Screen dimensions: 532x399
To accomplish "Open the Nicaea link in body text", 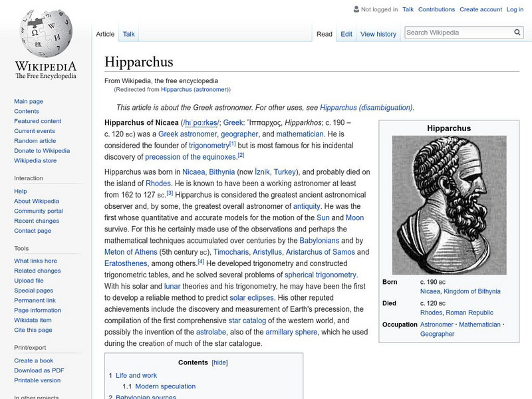I will pos(194,172).
